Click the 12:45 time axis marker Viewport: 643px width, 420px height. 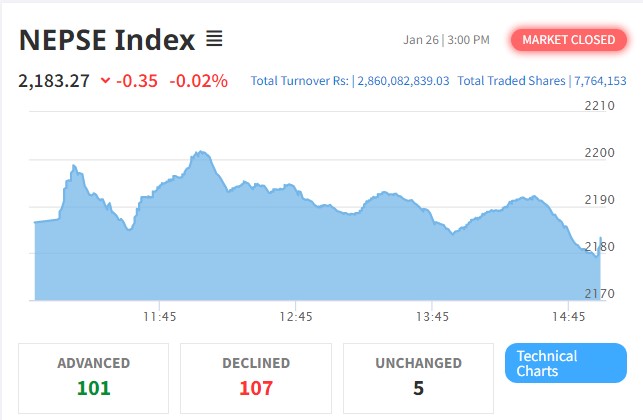tap(296, 316)
